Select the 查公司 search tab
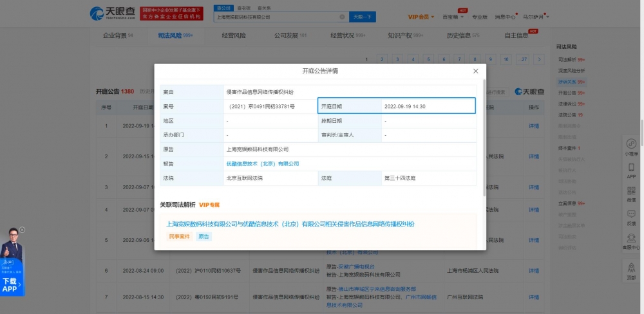644x314 pixels. point(224,8)
